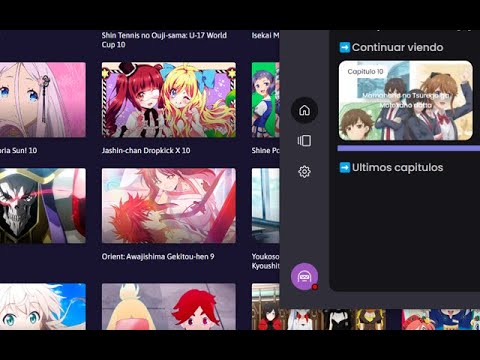Click the title Jashin-chan Dropkick X 10
This screenshot has height=360, width=480.
pyautogui.click(x=146, y=150)
